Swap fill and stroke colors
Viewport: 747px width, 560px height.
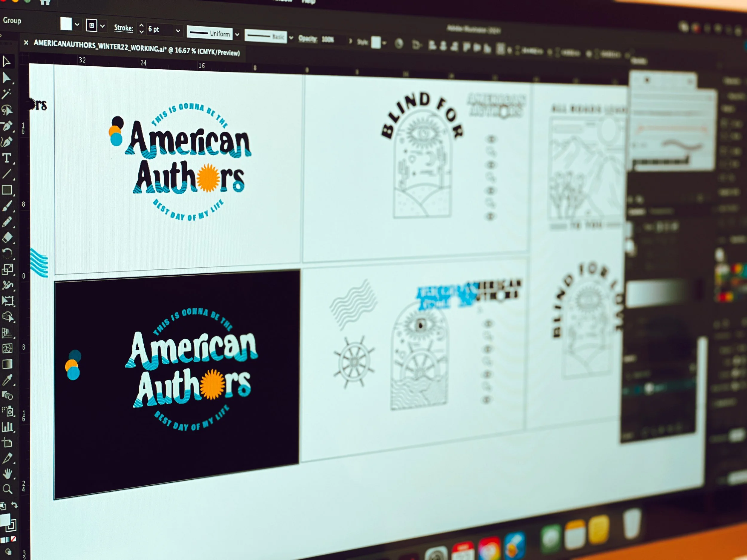coord(14,505)
